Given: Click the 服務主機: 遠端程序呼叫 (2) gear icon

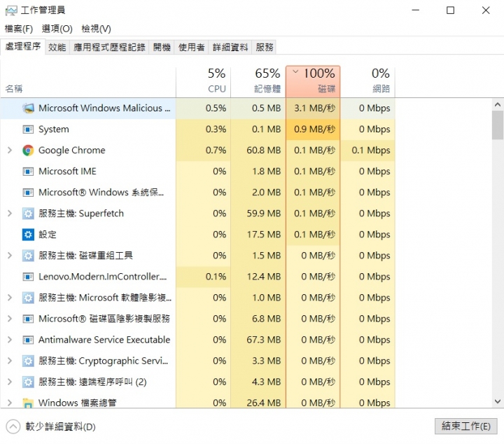Looking at the screenshot, I should pos(28,382).
